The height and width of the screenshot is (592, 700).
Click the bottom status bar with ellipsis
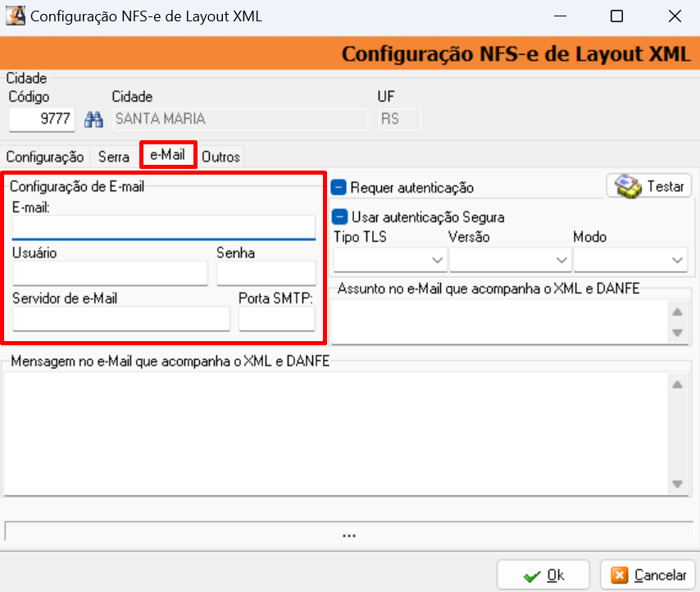pos(348,531)
